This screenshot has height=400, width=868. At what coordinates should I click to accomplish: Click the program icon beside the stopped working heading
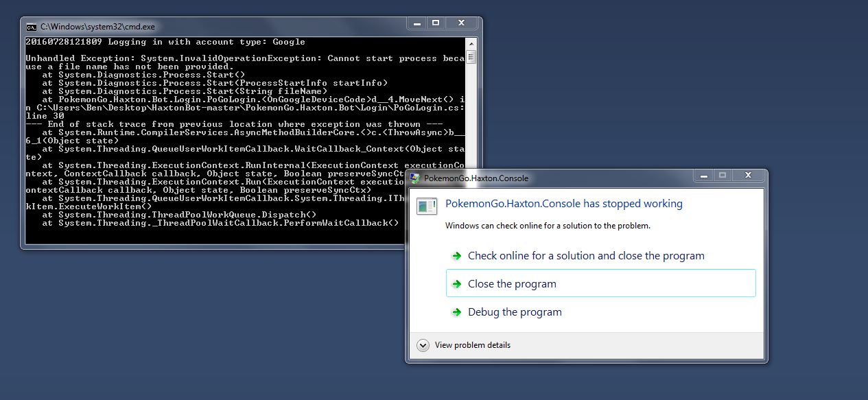(x=427, y=205)
